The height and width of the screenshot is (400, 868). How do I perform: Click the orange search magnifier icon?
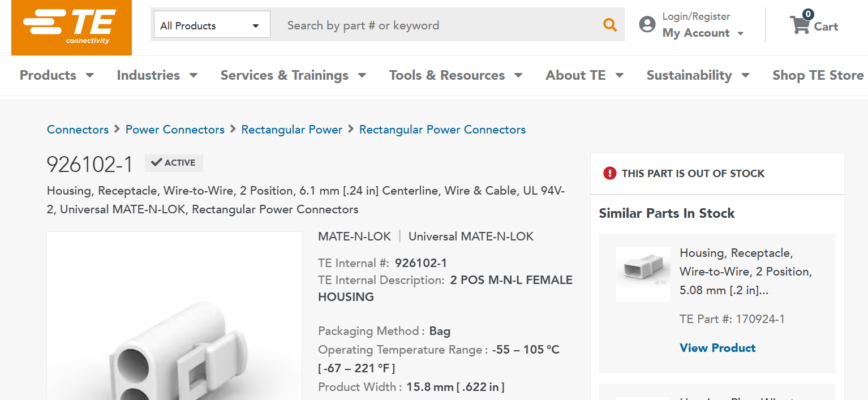click(x=609, y=25)
